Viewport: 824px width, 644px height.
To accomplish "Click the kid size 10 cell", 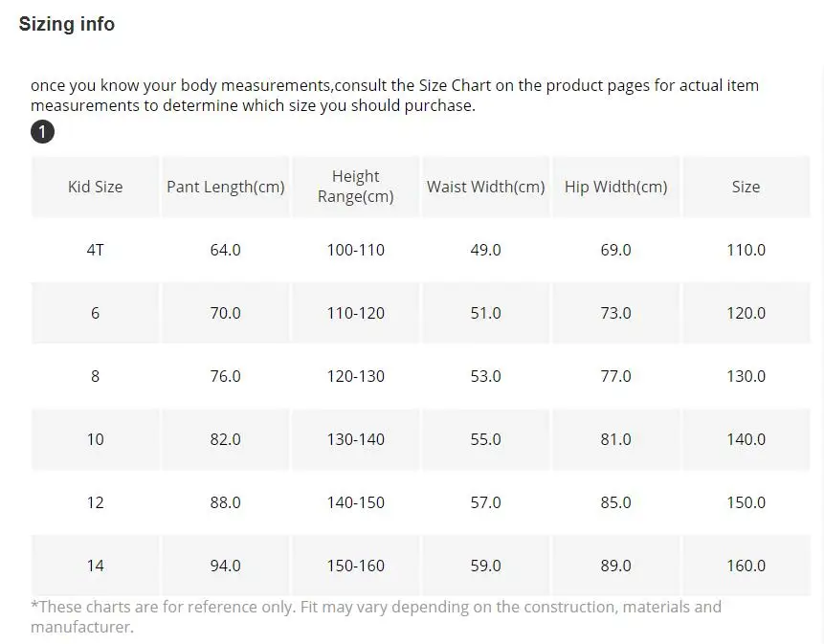I will tap(95, 439).
